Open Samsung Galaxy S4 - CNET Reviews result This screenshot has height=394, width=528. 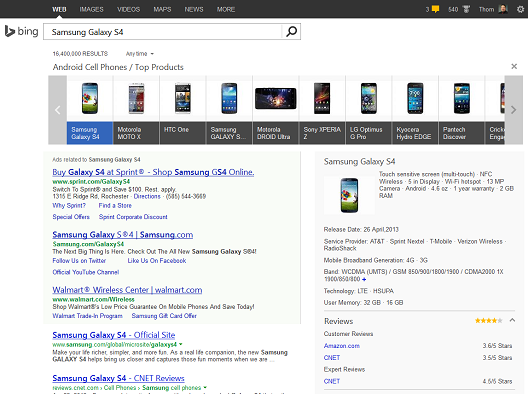(x=119, y=378)
